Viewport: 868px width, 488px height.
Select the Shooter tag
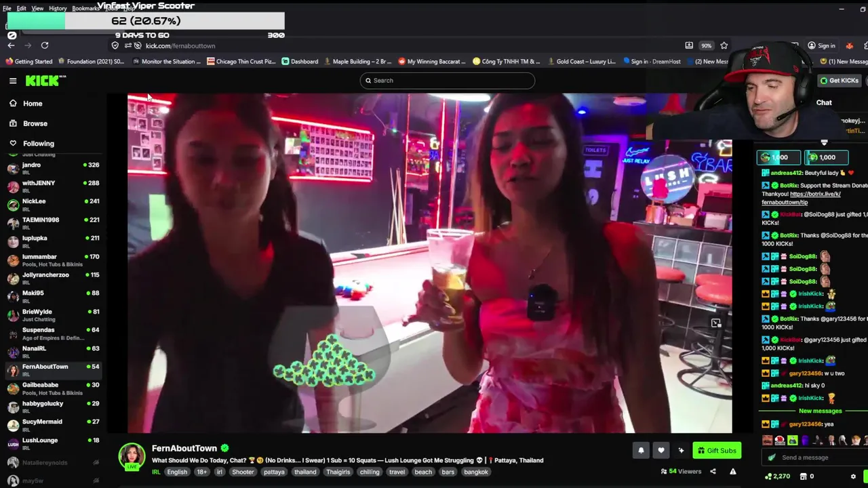point(243,472)
